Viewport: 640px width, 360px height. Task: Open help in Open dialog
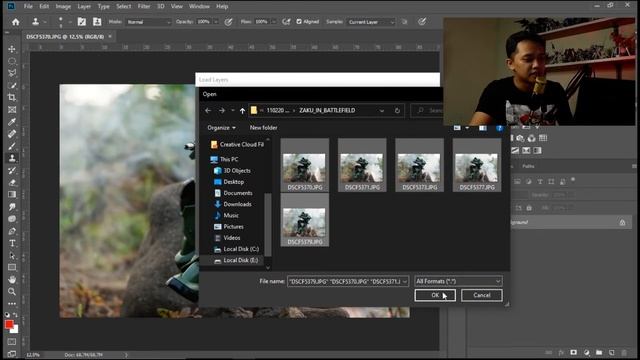(x=500, y=128)
